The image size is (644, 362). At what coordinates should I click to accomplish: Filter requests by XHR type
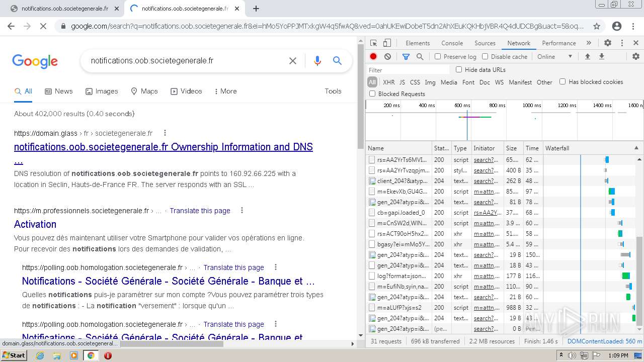[x=389, y=82]
